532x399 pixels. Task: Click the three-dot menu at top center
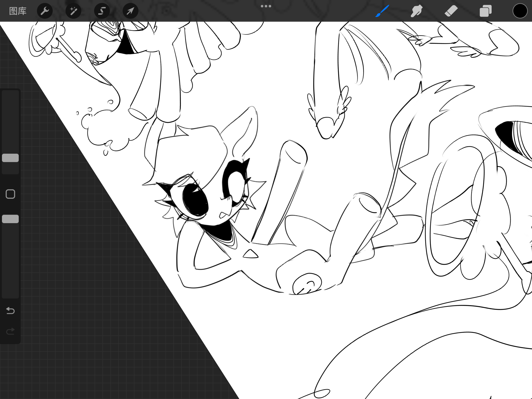click(x=266, y=6)
